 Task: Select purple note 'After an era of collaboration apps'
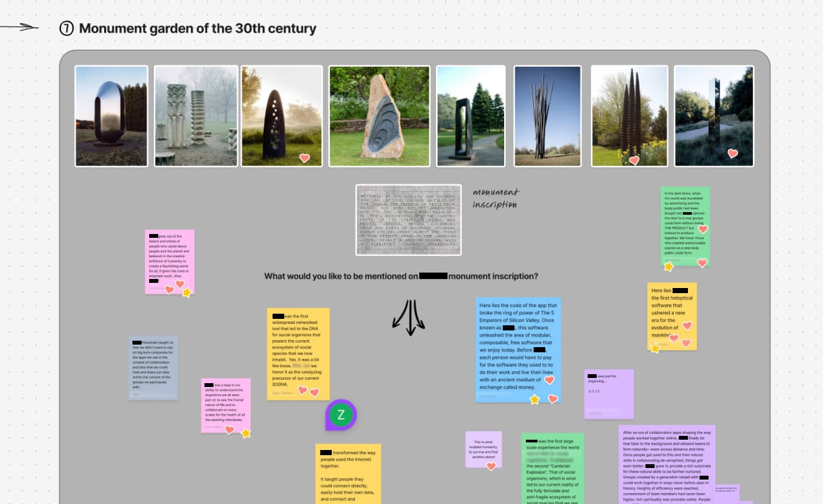click(667, 464)
